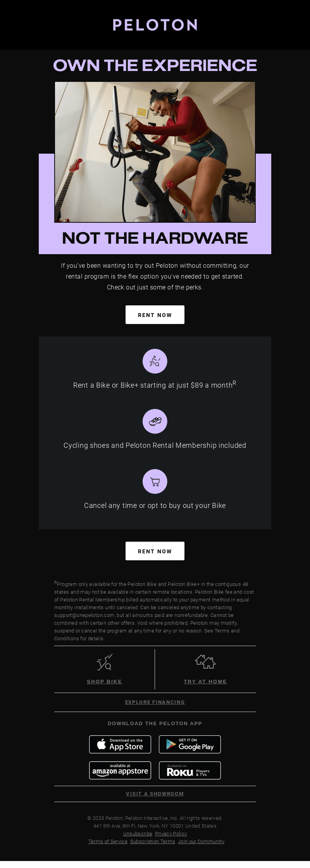
Task: Follow the Explore Financing link
Action: (x=155, y=702)
